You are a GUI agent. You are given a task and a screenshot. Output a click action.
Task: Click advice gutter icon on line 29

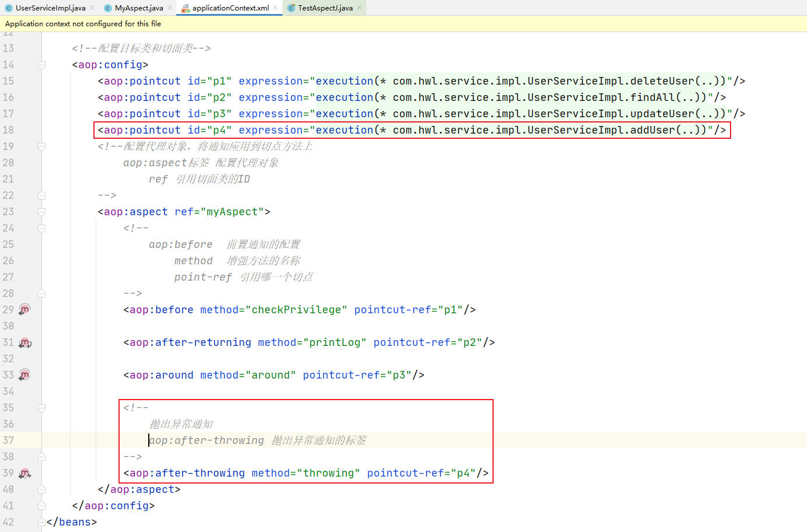tap(25, 310)
